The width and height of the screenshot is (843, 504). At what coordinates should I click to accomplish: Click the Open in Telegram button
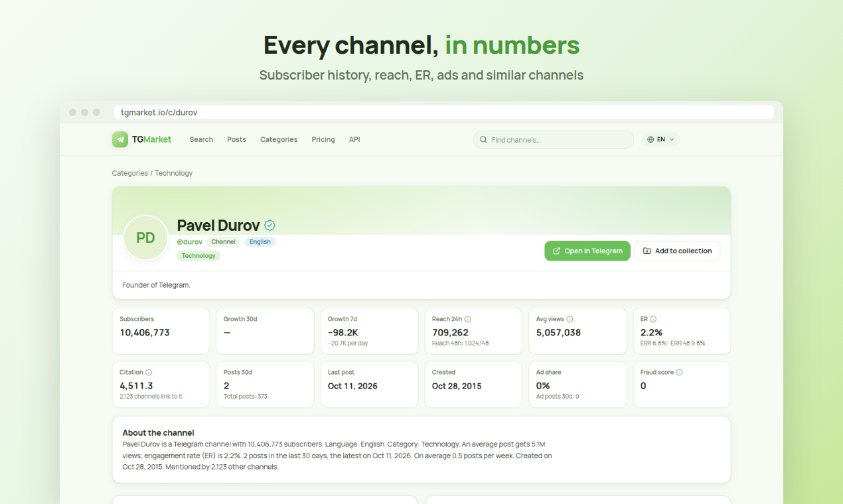pos(587,251)
